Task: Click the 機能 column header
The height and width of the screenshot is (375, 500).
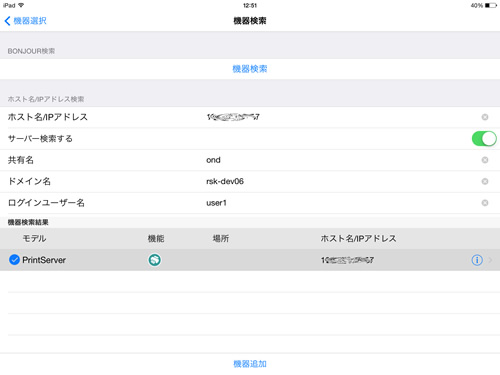Action: pyautogui.click(x=156, y=238)
